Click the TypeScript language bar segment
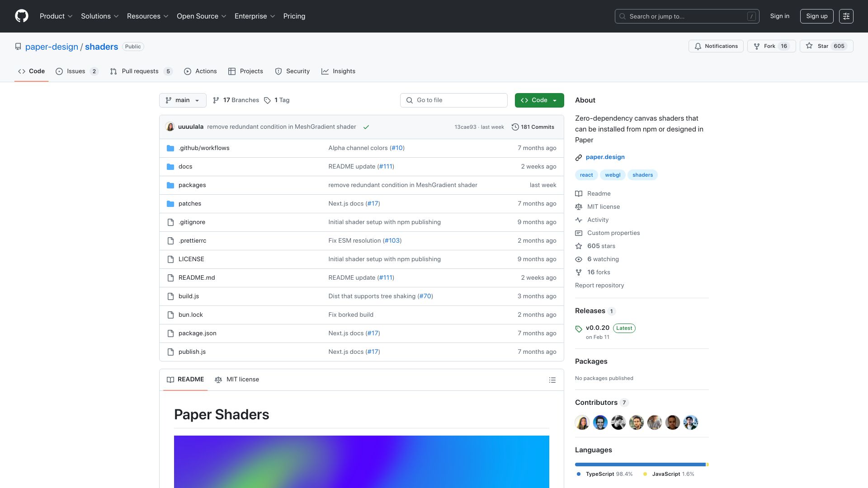The width and height of the screenshot is (868, 488). coord(640,465)
